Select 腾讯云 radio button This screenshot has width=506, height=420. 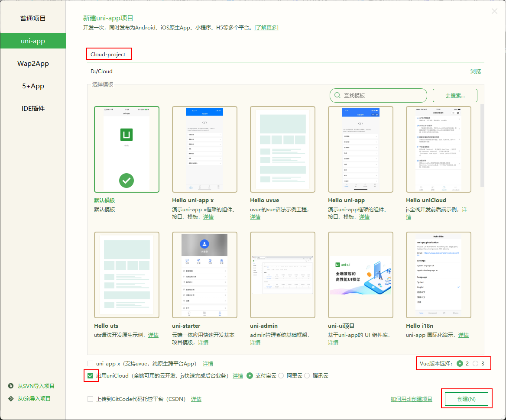307,376
